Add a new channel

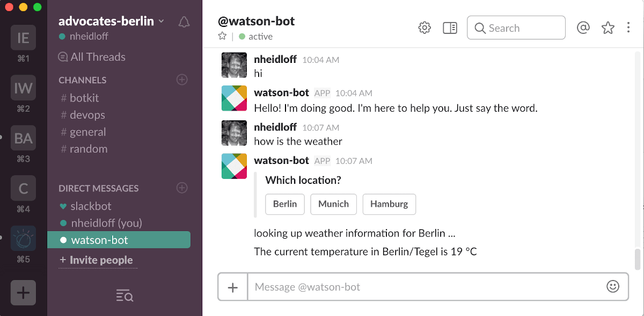[182, 80]
